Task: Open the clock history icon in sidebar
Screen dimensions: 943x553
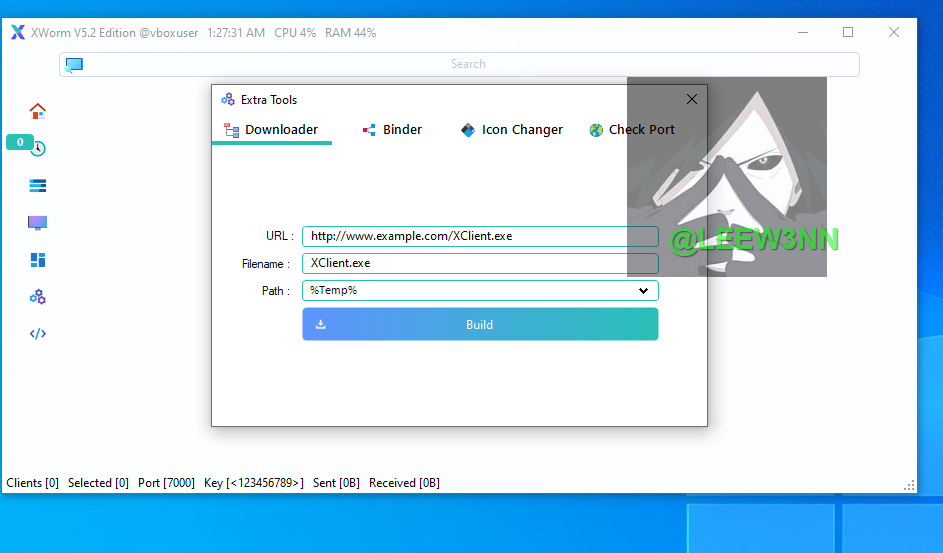Action: 38,149
